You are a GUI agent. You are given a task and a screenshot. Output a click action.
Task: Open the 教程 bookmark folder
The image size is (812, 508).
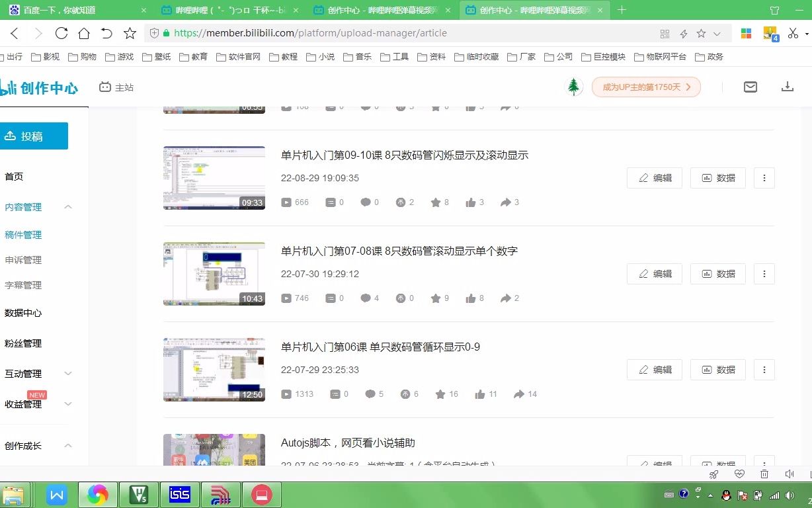click(x=284, y=57)
